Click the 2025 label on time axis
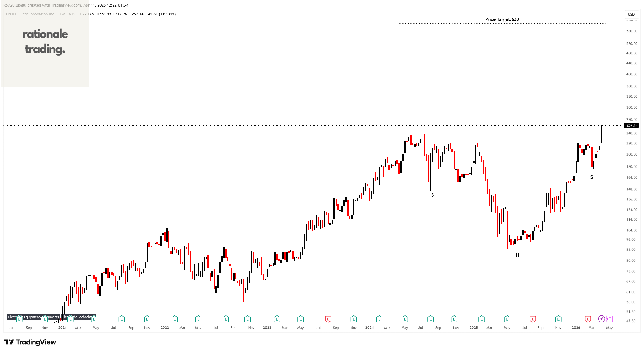The height and width of the screenshot is (352, 644). point(473,328)
